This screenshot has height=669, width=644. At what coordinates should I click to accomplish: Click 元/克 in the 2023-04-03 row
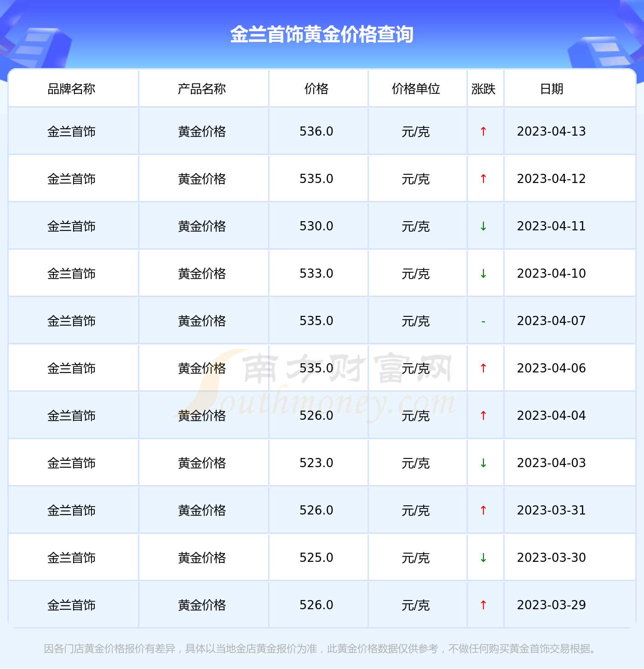pos(416,463)
